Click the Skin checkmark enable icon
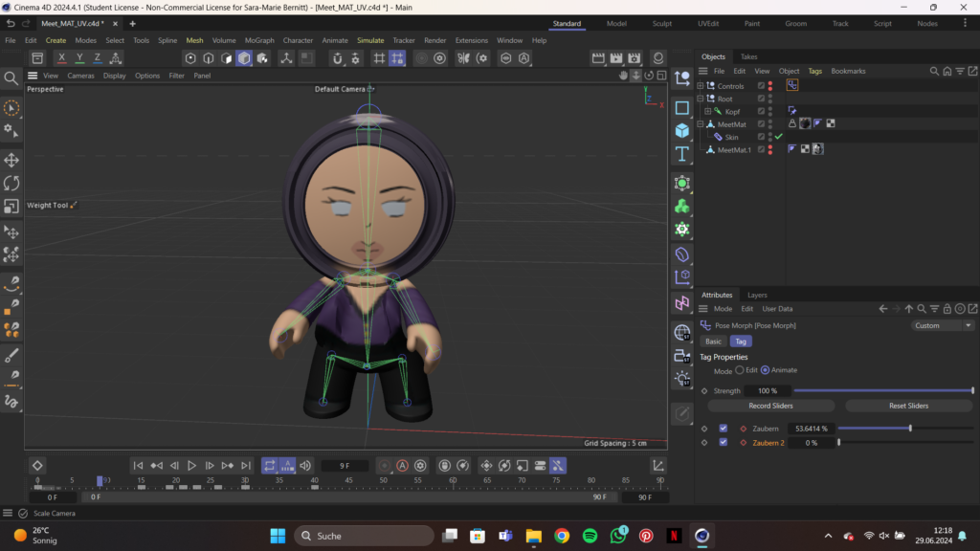The image size is (980, 551). click(779, 137)
